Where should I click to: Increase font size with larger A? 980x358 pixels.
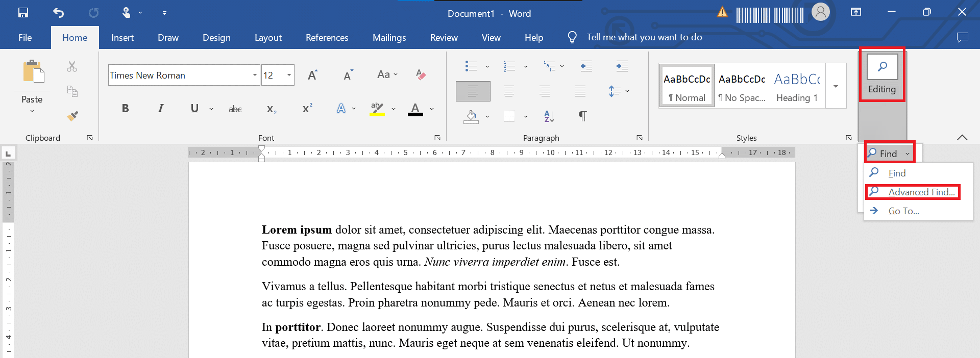(x=313, y=75)
